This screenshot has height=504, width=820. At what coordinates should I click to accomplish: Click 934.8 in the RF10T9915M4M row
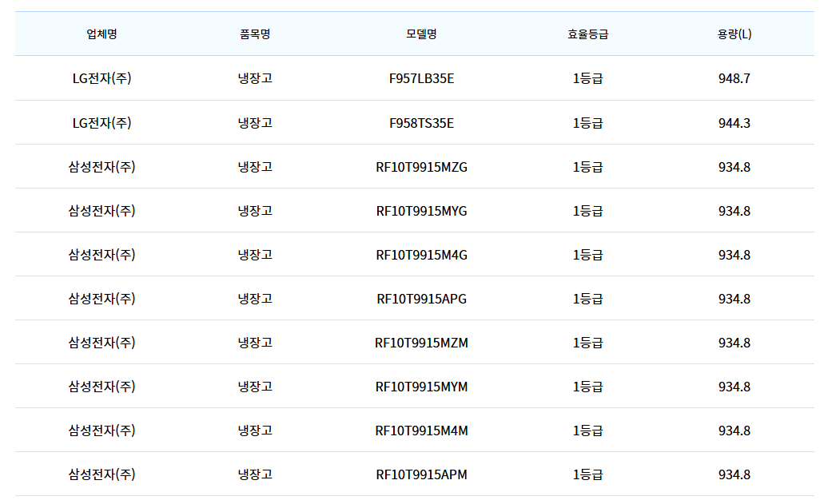pos(734,431)
